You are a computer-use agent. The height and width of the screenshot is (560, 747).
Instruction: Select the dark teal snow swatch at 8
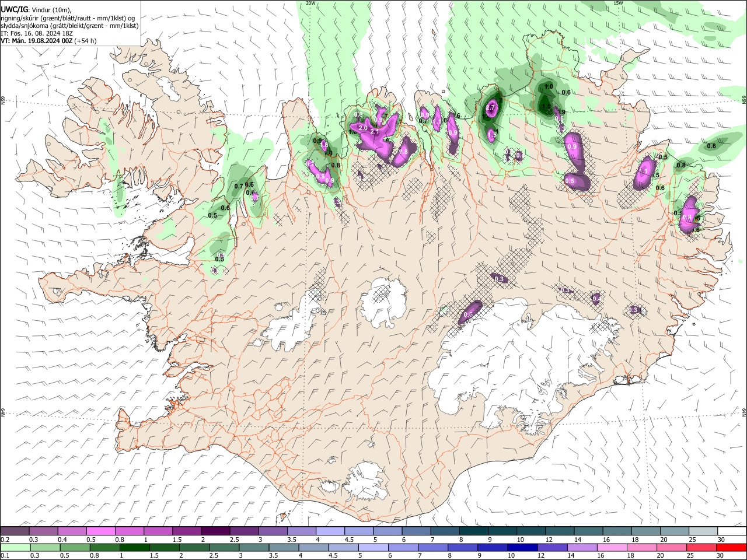(473, 531)
